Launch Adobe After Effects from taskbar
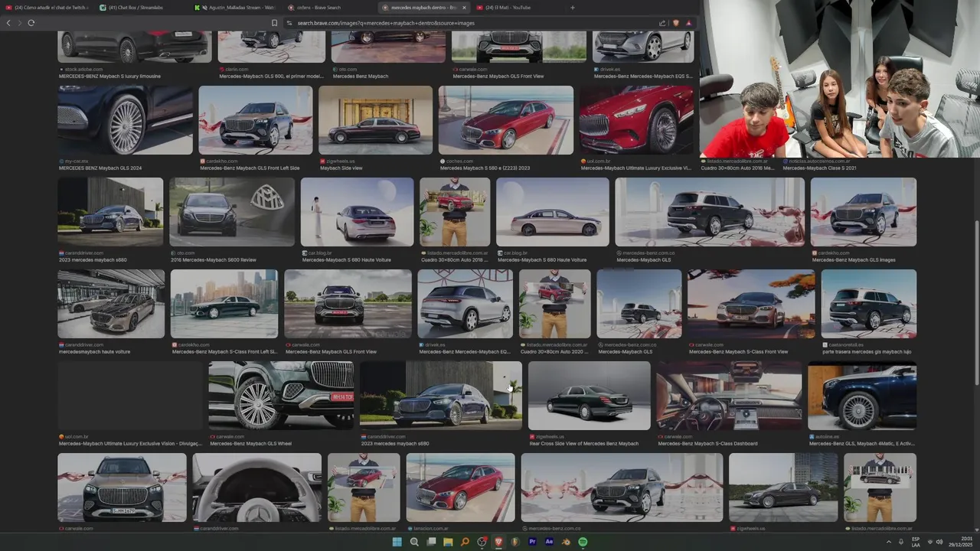The height and width of the screenshot is (551, 980). point(549,542)
